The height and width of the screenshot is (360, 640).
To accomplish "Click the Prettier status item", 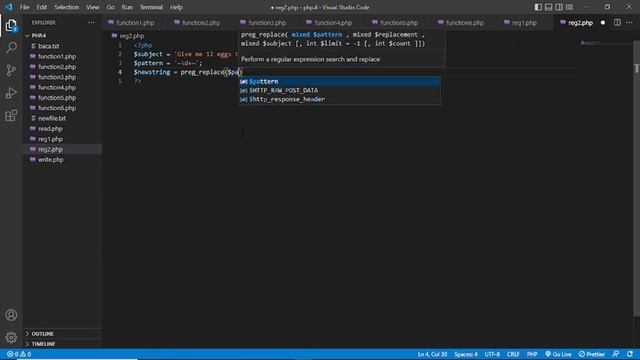I will 592,354.
